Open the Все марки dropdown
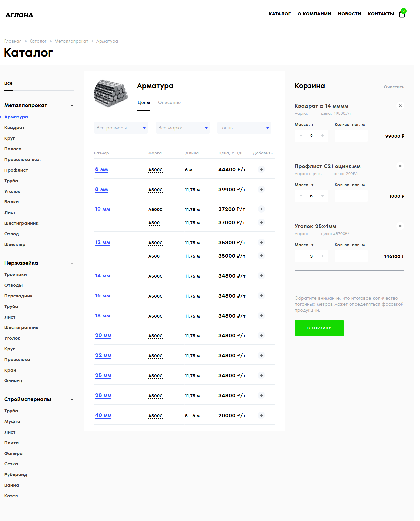420x521 pixels. 183,128
